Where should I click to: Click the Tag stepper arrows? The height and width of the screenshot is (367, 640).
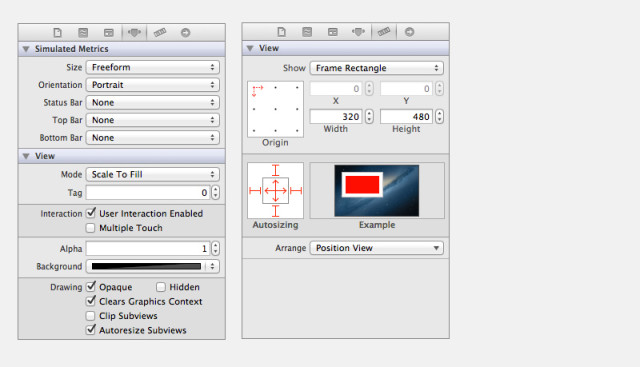pyautogui.click(x=216, y=193)
